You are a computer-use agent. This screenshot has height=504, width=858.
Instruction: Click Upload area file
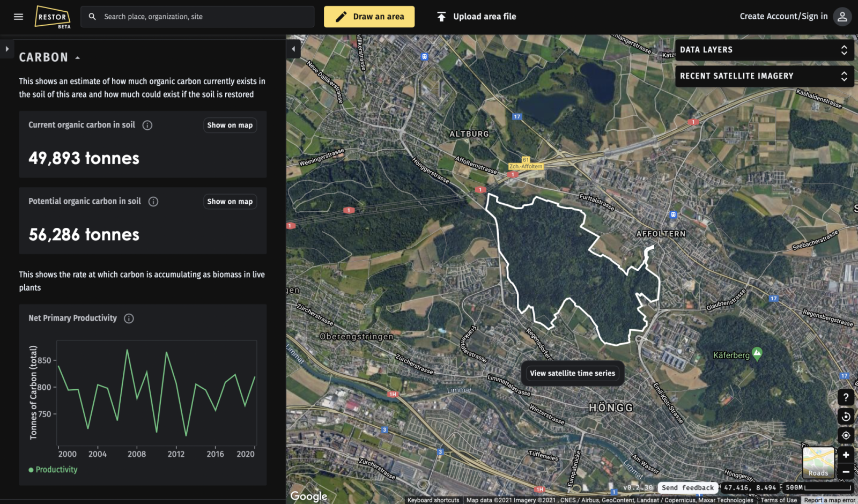click(x=476, y=17)
